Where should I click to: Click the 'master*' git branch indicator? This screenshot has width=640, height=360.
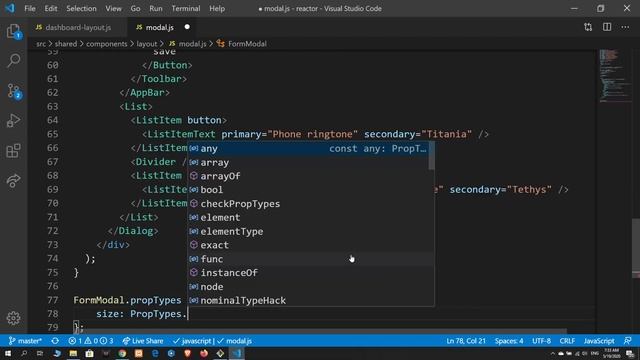point(25,341)
